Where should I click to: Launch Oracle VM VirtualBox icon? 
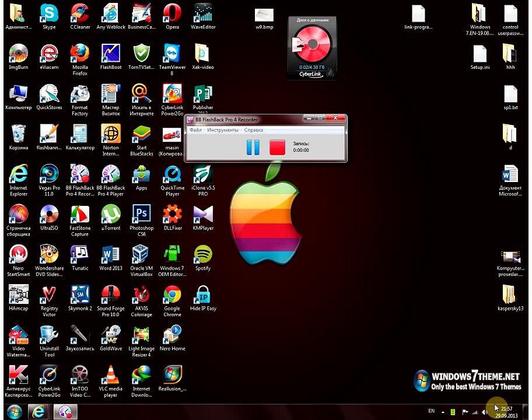[x=142, y=261]
